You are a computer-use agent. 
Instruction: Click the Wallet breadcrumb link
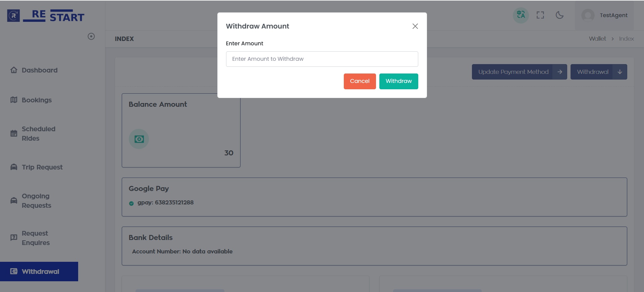597,39
